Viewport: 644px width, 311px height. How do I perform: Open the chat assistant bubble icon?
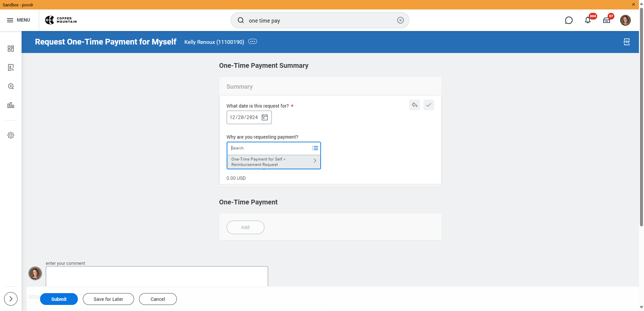pos(569,20)
